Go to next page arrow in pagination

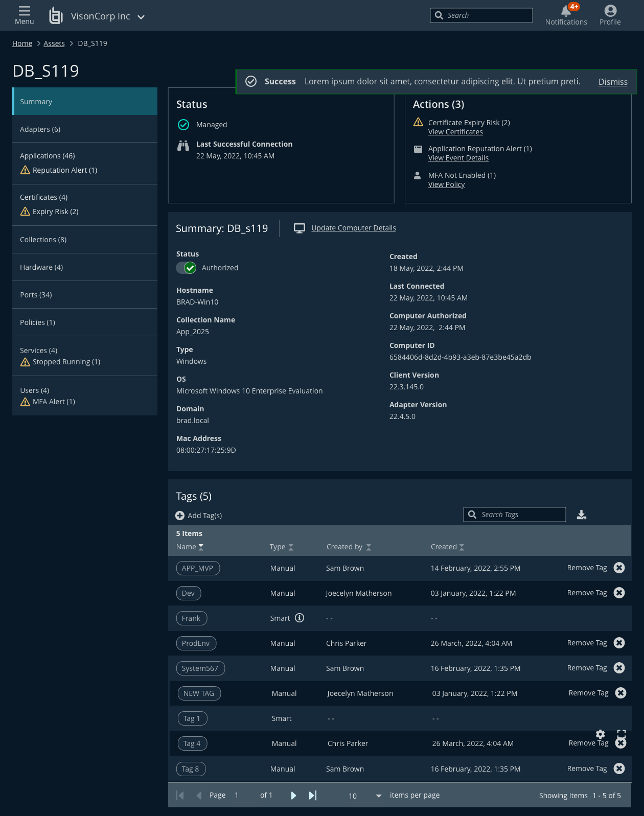pyautogui.click(x=293, y=796)
